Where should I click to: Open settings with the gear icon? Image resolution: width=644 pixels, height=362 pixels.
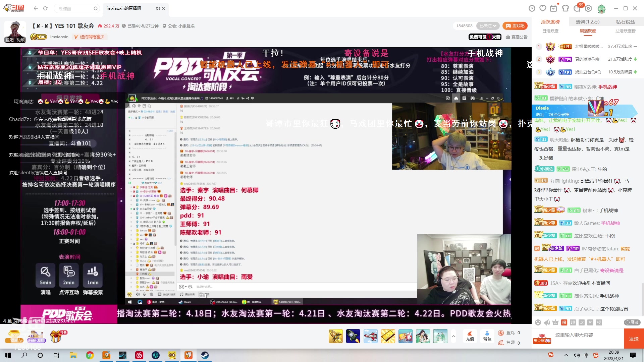coord(589,8)
